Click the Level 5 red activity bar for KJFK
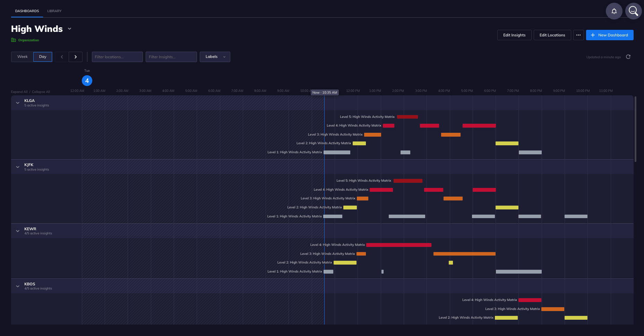644x336 pixels. [408, 181]
